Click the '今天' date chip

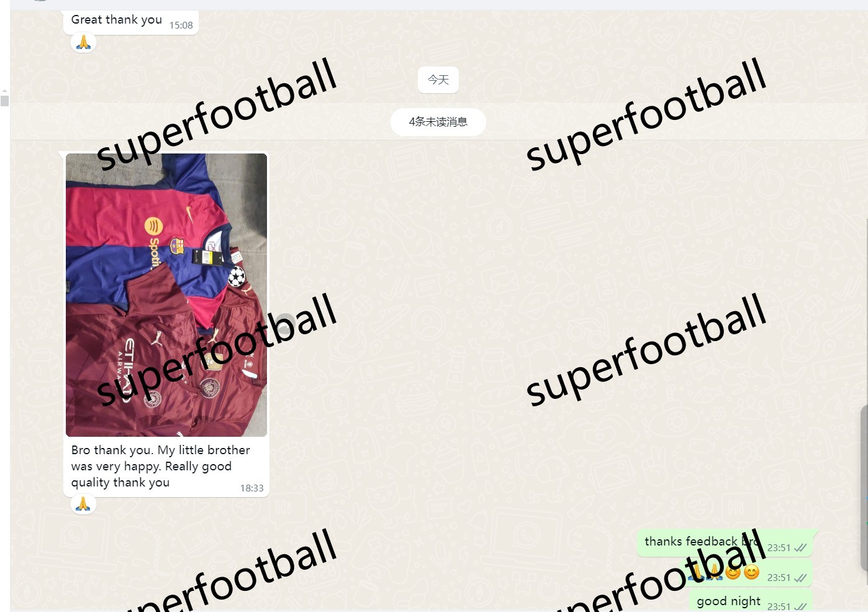438,80
